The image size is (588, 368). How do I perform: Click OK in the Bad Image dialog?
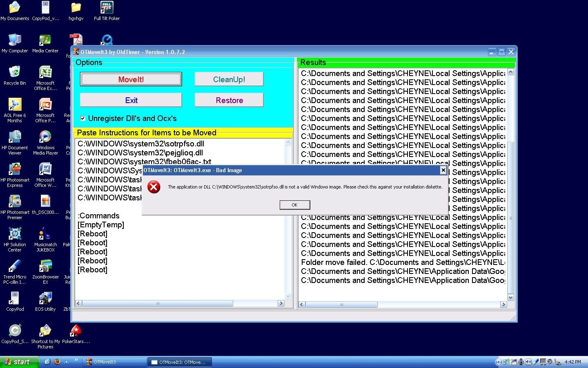pyautogui.click(x=294, y=205)
